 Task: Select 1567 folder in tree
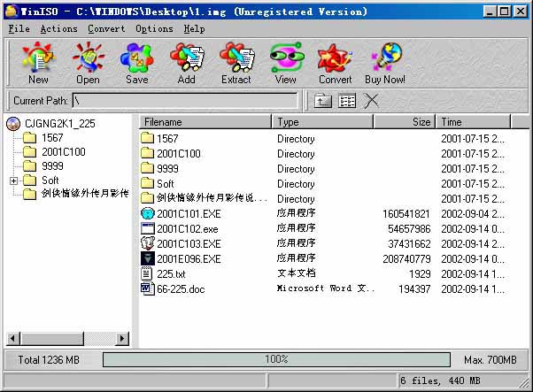click(52, 137)
